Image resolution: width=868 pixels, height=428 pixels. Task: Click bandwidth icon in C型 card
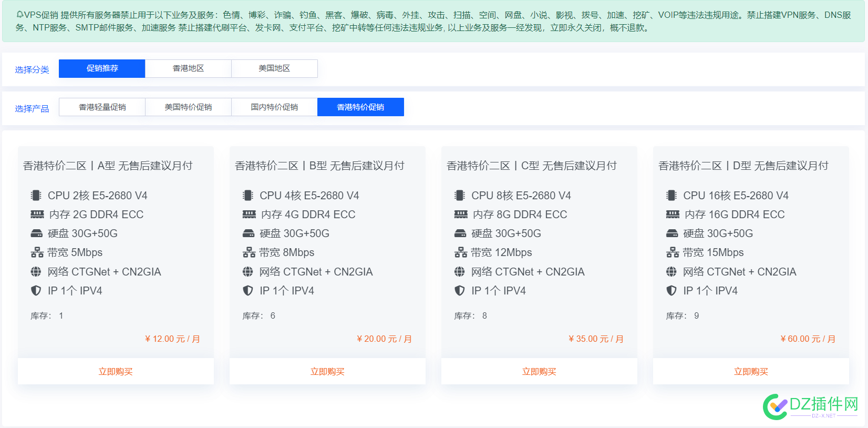click(460, 252)
